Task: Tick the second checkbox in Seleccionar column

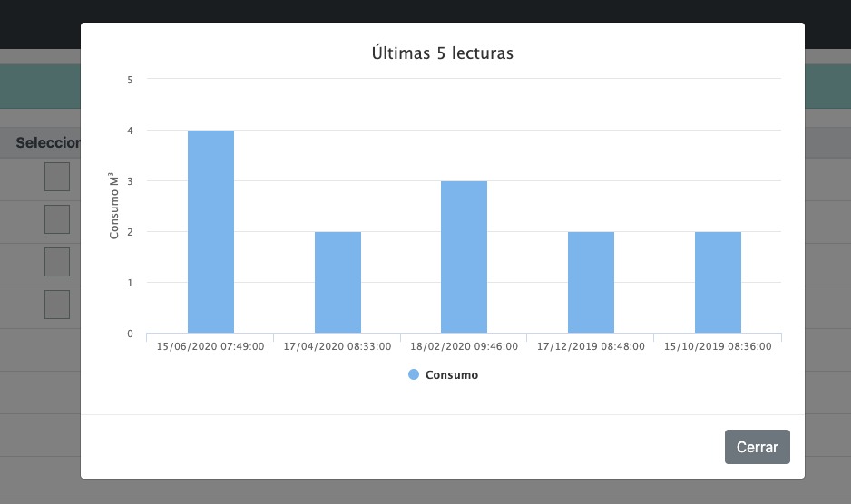Action: pos(57,219)
